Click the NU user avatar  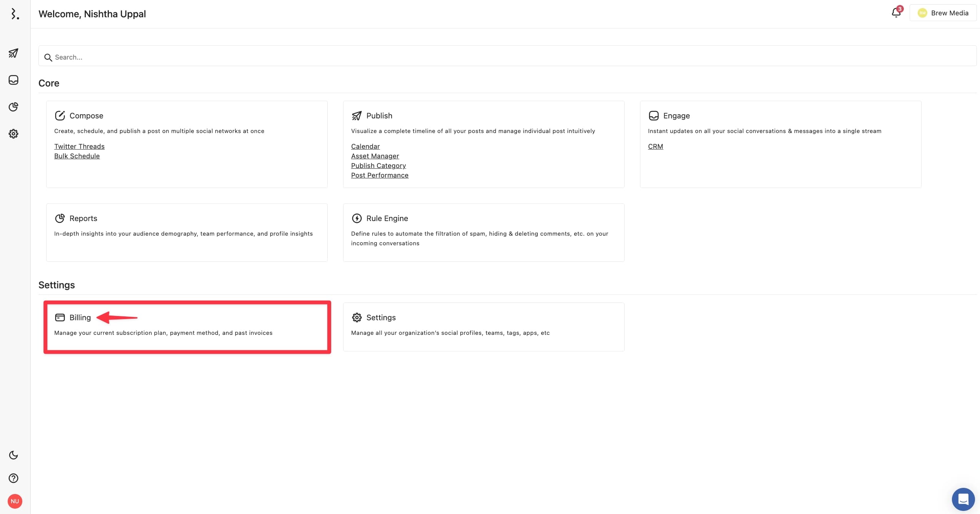[x=15, y=501]
